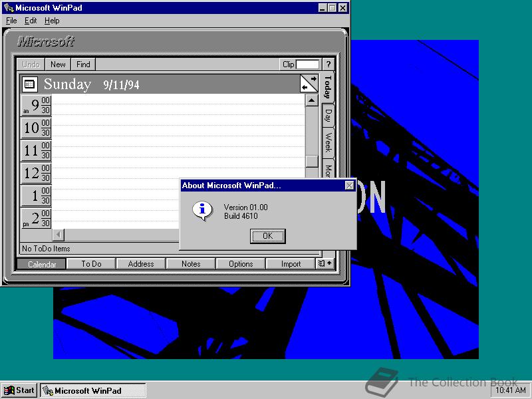This screenshot has width=532, height=399.
Task: Click the horizontal scroll left arrow
Action: click(59, 235)
